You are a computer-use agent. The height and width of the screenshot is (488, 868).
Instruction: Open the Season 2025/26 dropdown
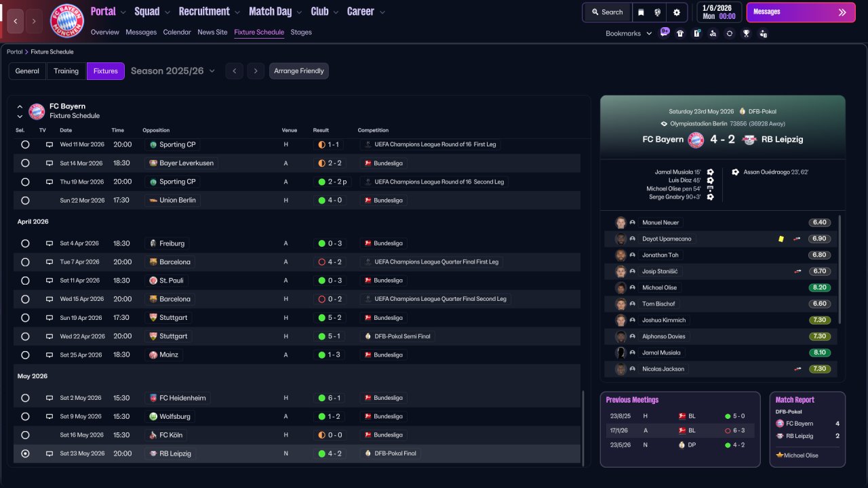(173, 71)
